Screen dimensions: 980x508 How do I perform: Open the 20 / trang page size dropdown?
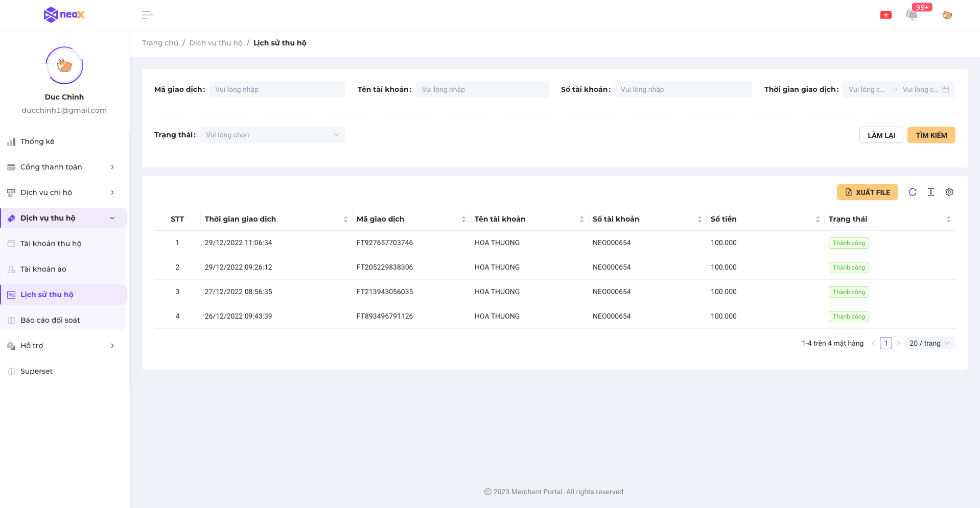[929, 343]
